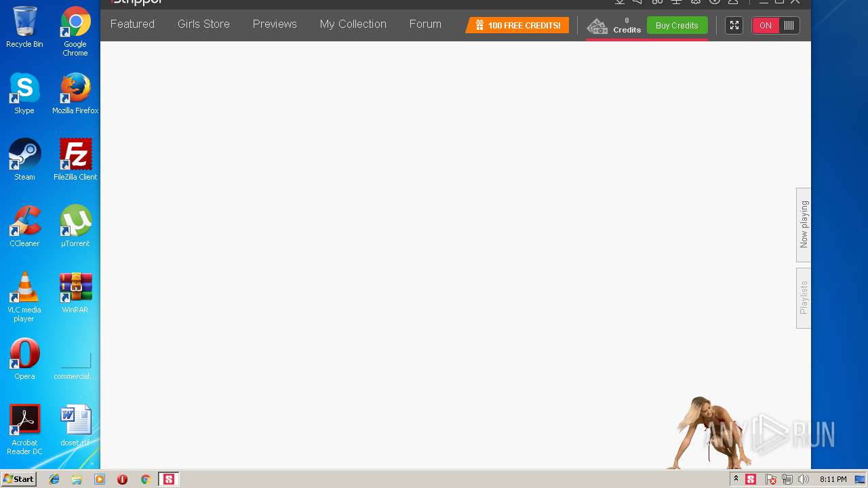Toggle the fullscreen expand icon
Viewport: 868px width, 488px height.
pyautogui.click(x=734, y=25)
